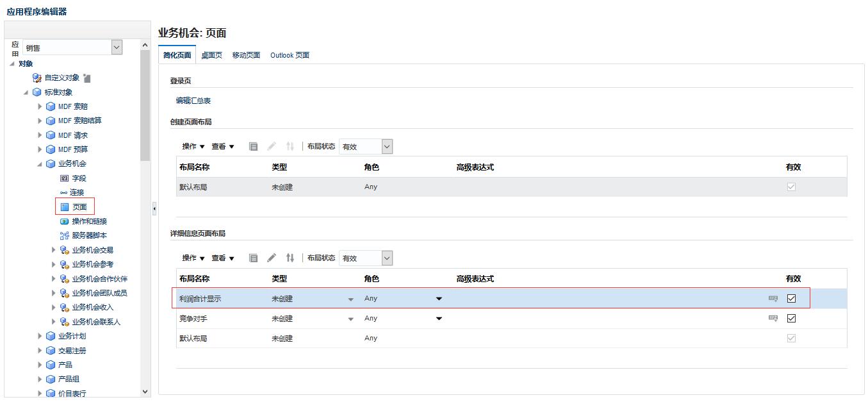
Task: Collapse the left navigation pane with splitter arrow
Action: pyautogui.click(x=154, y=209)
